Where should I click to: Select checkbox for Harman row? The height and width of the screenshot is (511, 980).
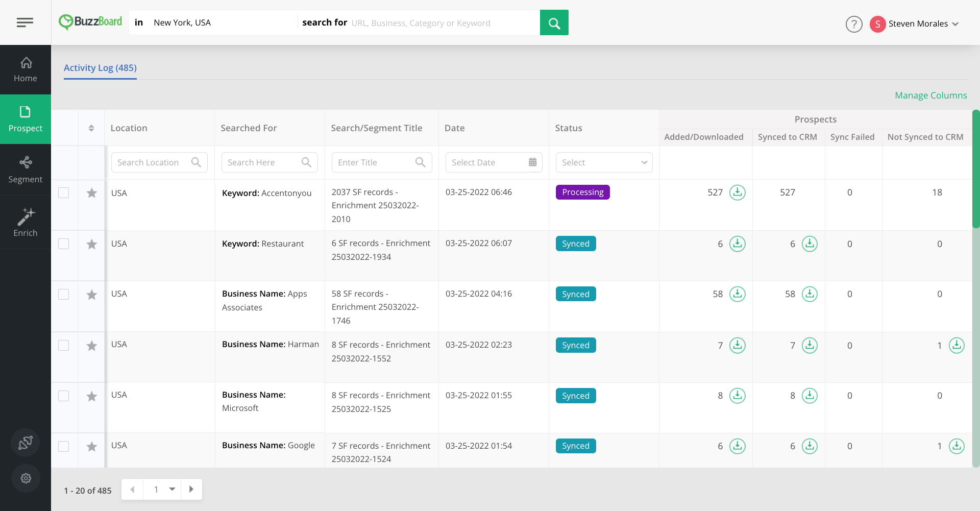pyautogui.click(x=63, y=345)
